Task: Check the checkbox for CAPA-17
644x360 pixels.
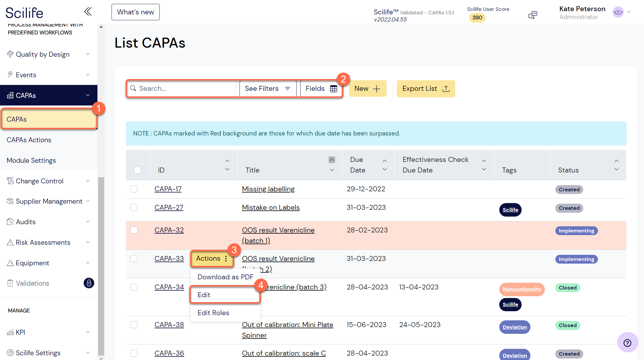Action: click(x=134, y=189)
